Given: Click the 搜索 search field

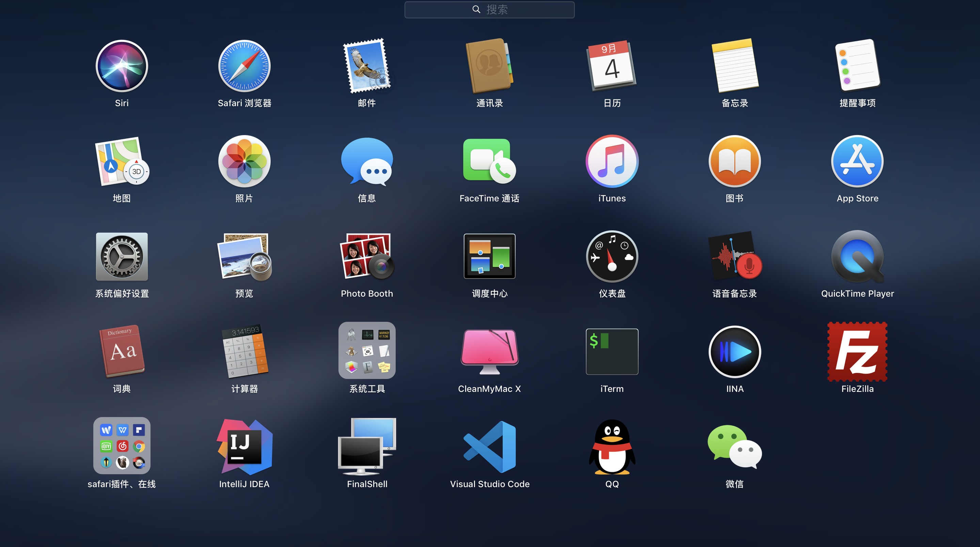Looking at the screenshot, I should click(489, 10).
